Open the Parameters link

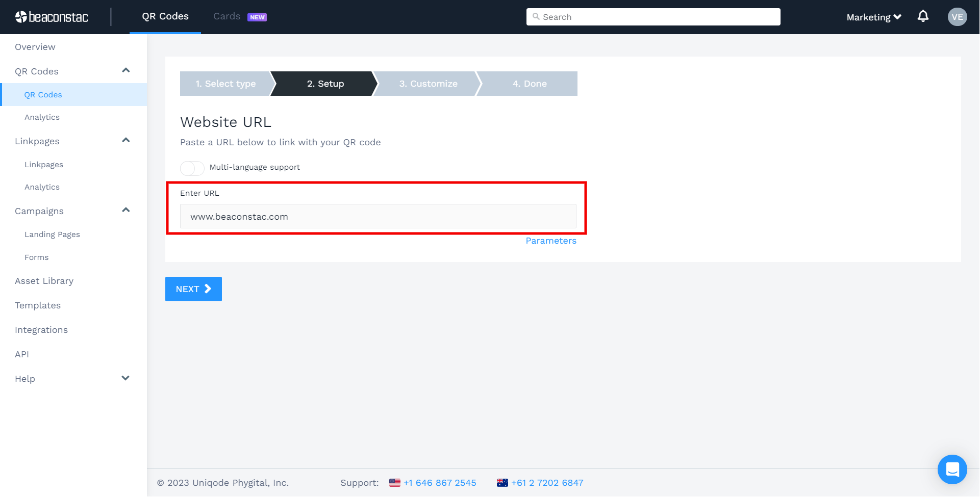click(550, 241)
